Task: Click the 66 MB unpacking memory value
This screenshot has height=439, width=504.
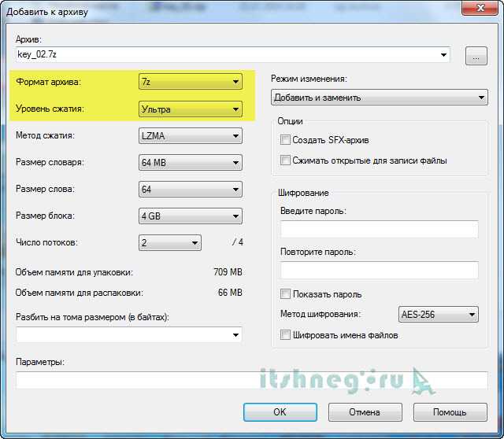Action: click(230, 293)
